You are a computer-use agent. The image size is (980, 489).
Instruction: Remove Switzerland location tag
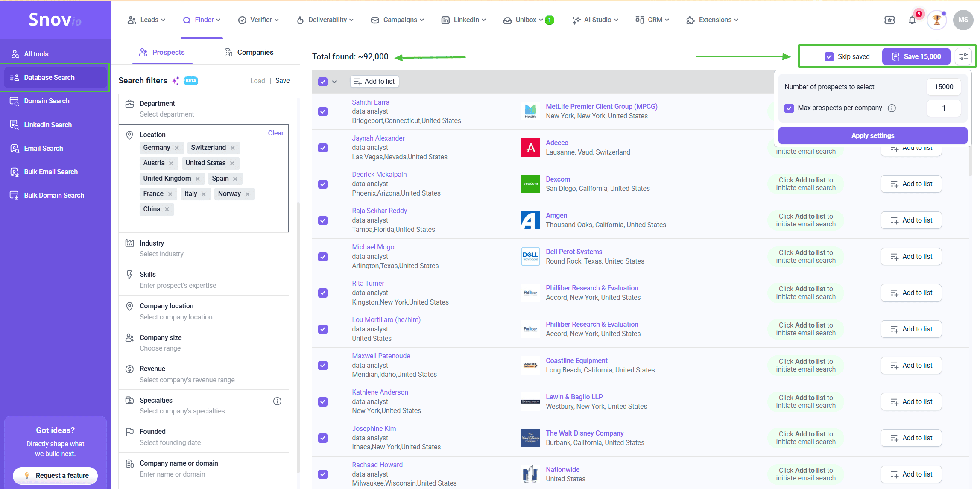pos(233,148)
